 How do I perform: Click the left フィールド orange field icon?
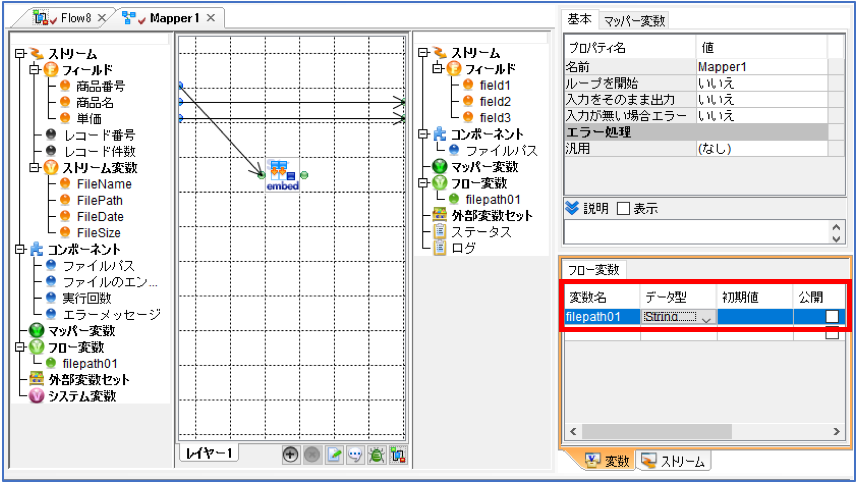tap(51, 70)
